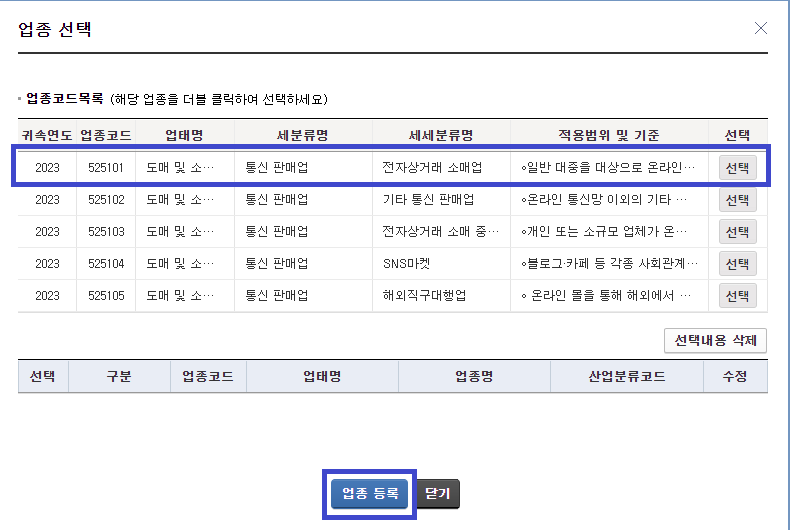Click 선택 button for 해외직구대행업 row
Viewport: 790px width, 530px height.
click(738, 296)
